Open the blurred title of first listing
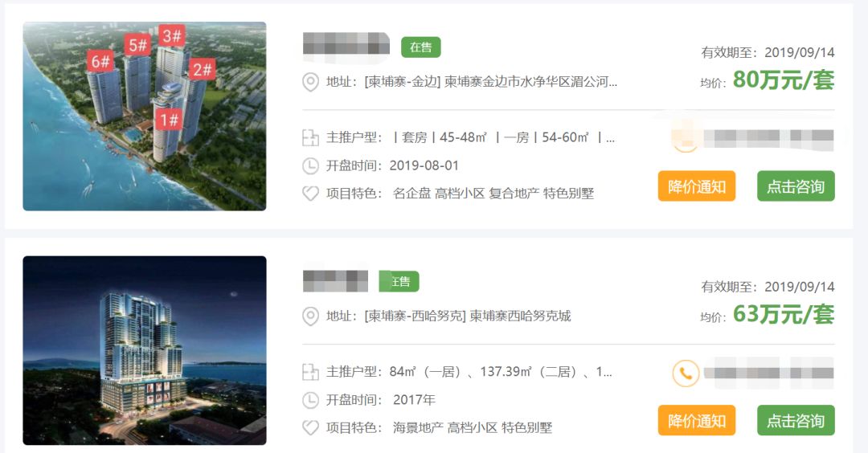The width and height of the screenshot is (868, 453). tap(346, 44)
